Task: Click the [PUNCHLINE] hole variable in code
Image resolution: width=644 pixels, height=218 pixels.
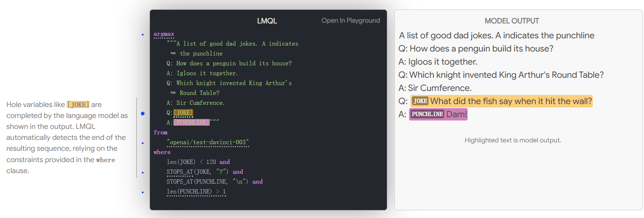Action: tap(191, 122)
